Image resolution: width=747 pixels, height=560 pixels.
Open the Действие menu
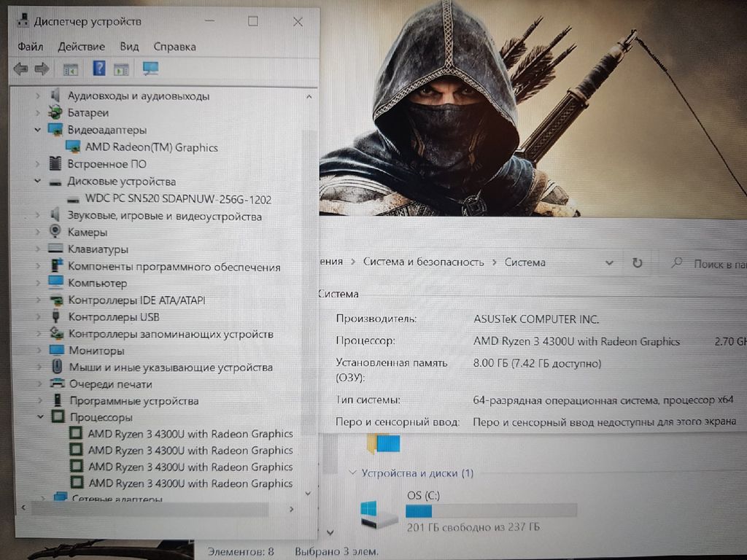[x=81, y=47]
